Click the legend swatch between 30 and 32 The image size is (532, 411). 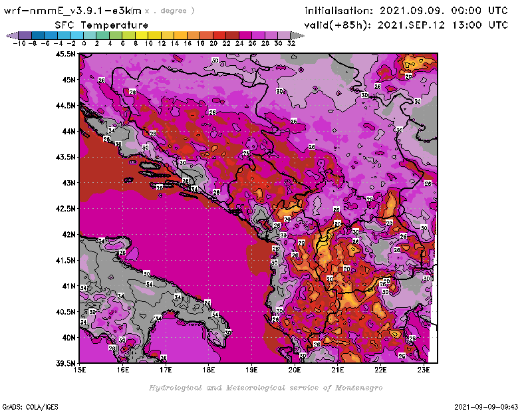[x=284, y=35]
